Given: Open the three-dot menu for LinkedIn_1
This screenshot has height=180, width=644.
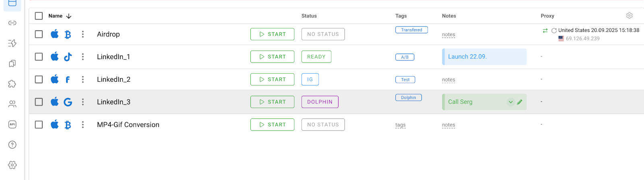Looking at the screenshot, I should point(83,57).
